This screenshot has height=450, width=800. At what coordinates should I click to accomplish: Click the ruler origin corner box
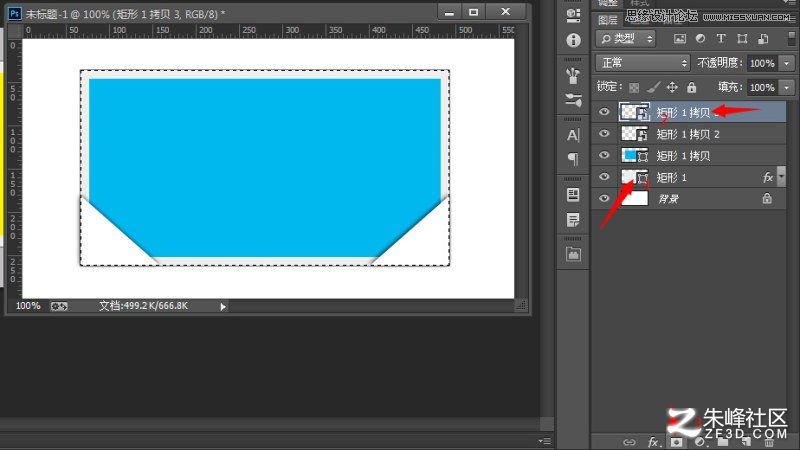tap(15, 31)
